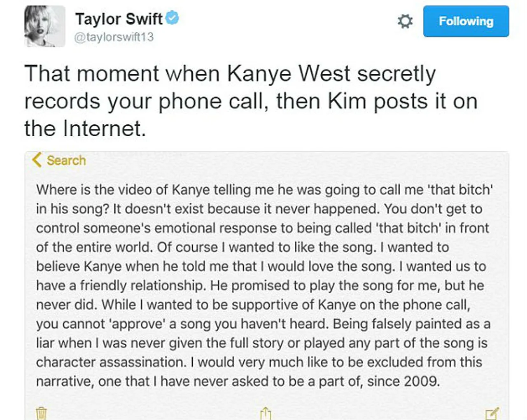Open the gear settings icon
This screenshot has height=420, width=527.
pyautogui.click(x=405, y=21)
